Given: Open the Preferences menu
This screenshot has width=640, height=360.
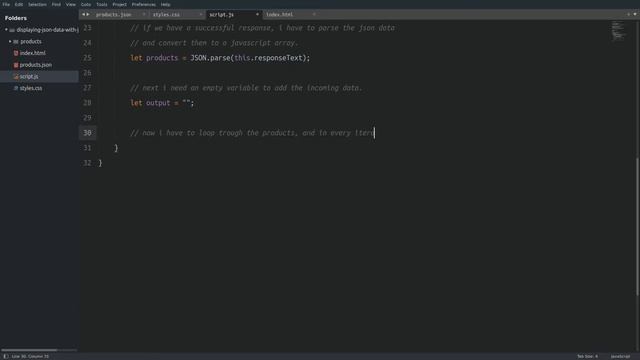Looking at the screenshot, I should click(x=144, y=4).
